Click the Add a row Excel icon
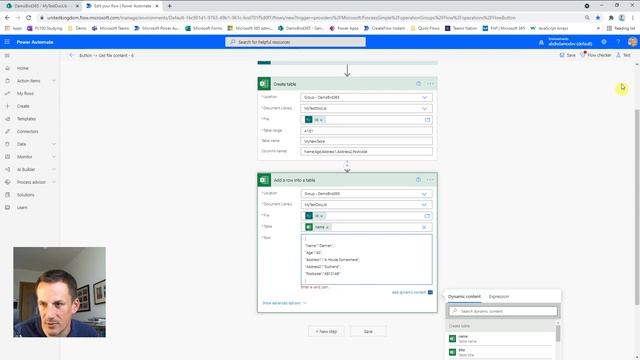Image resolution: width=640 pixels, height=360 pixels. (x=264, y=180)
